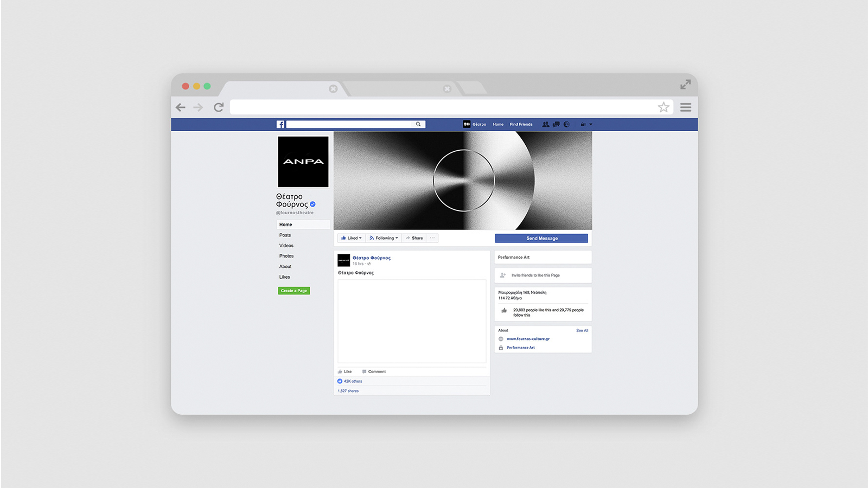
Task: Open the post author avatar thumbnail
Action: pos(344,260)
